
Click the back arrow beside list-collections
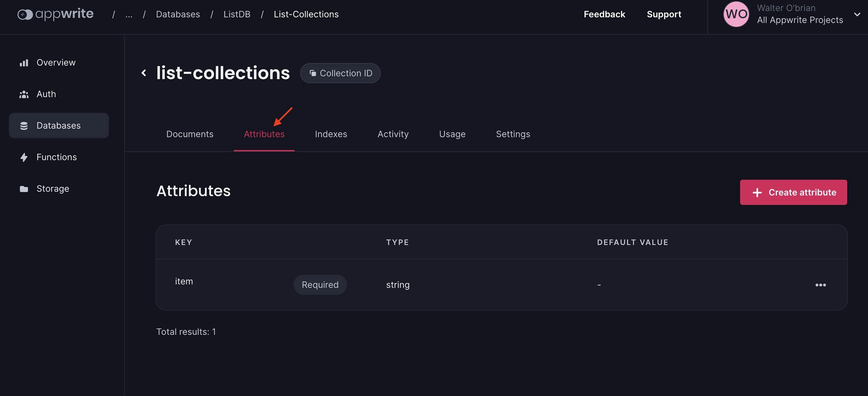pos(144,73)
